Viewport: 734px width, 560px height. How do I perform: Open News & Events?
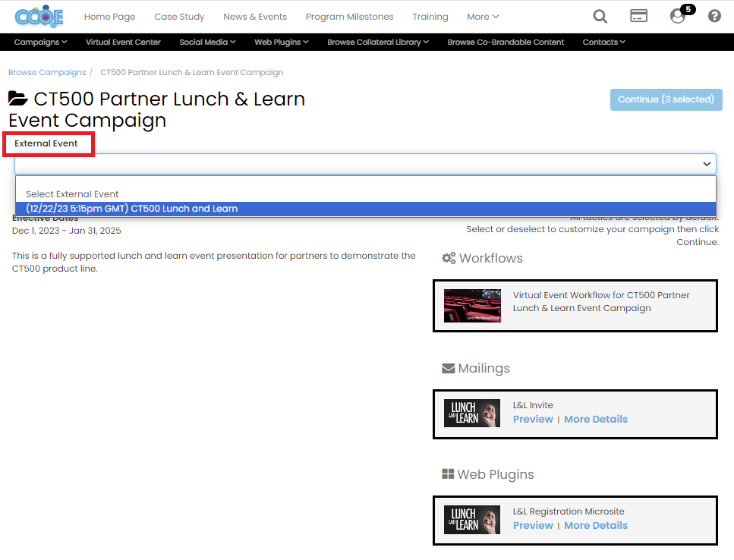[x=255, y=17]
